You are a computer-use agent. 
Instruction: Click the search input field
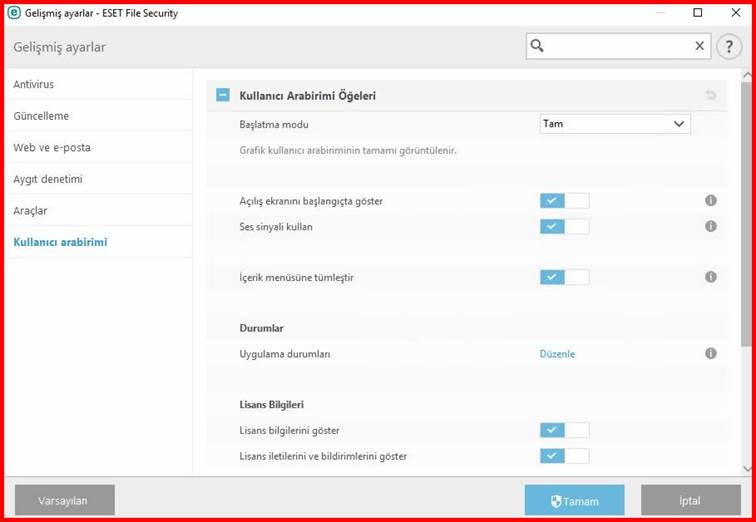click(x=618, y=46)
